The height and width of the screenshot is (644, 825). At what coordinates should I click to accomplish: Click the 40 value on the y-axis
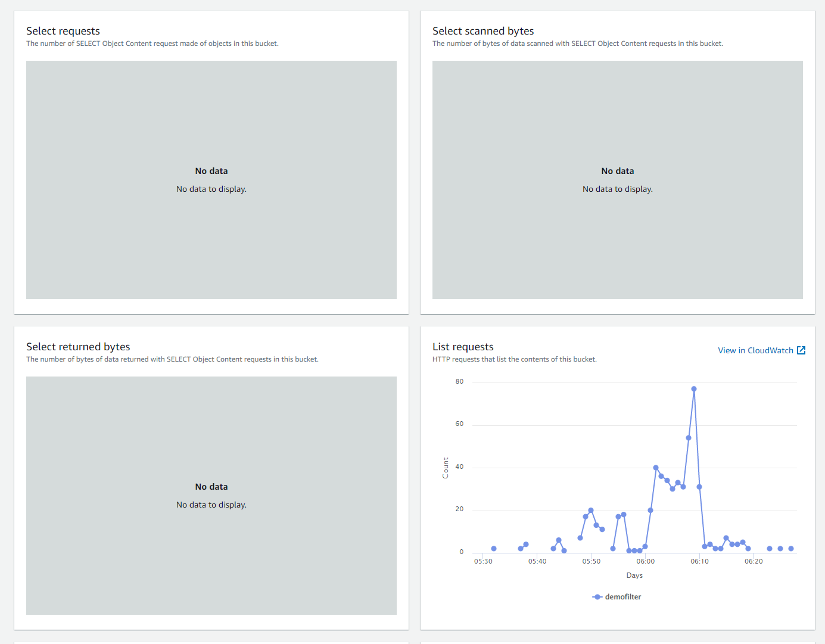[459, 467]
